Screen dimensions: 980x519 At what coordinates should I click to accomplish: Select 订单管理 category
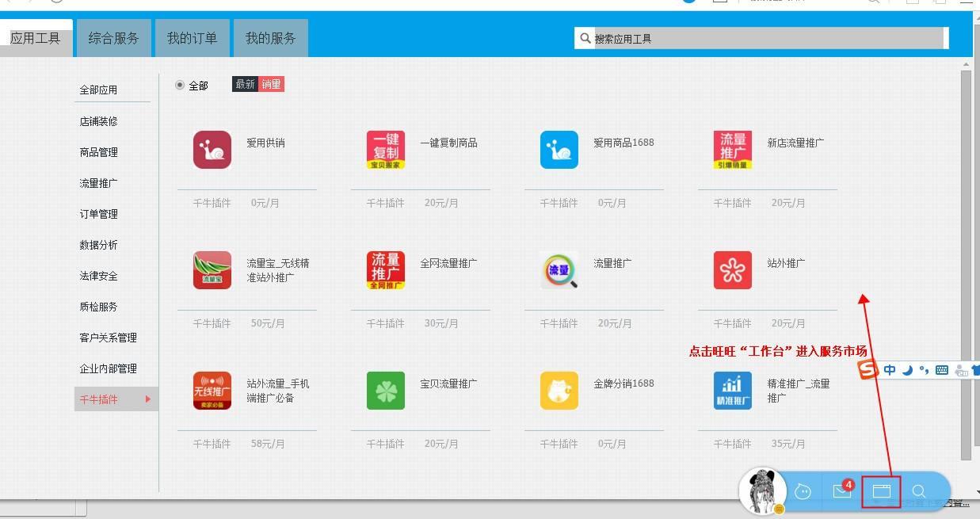(x=98, y=214)
